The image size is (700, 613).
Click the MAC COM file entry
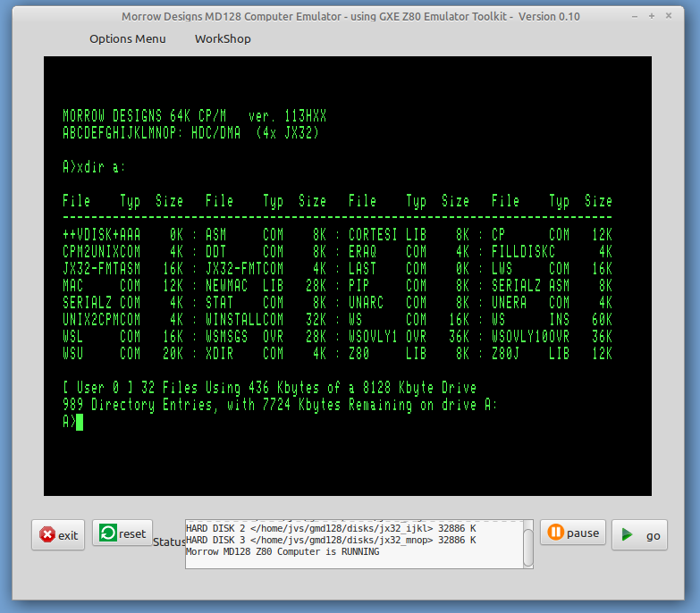tap(122, 286)
